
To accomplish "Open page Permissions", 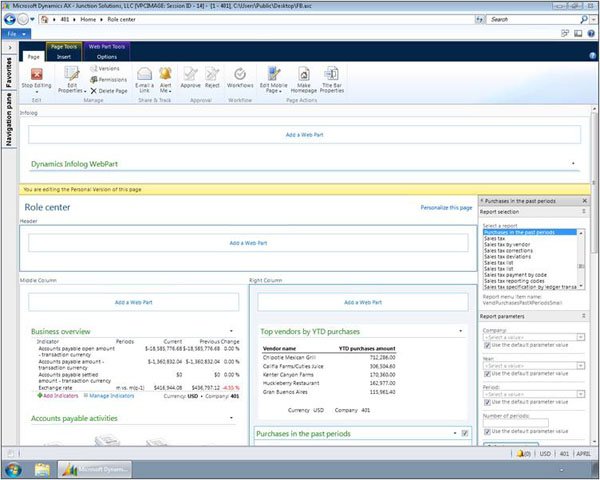I will pos(109,80).
